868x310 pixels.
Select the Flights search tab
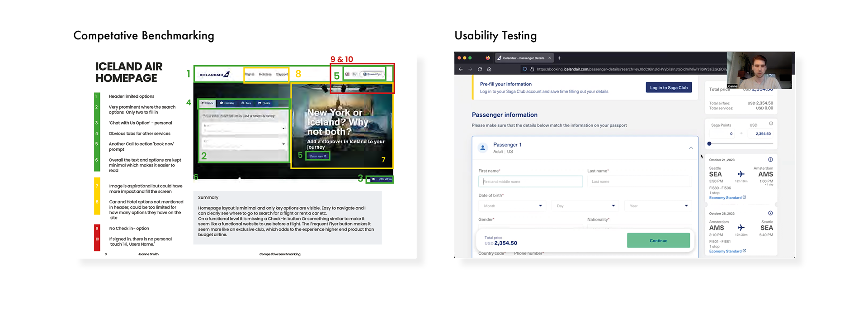click(x=208, y=103)
